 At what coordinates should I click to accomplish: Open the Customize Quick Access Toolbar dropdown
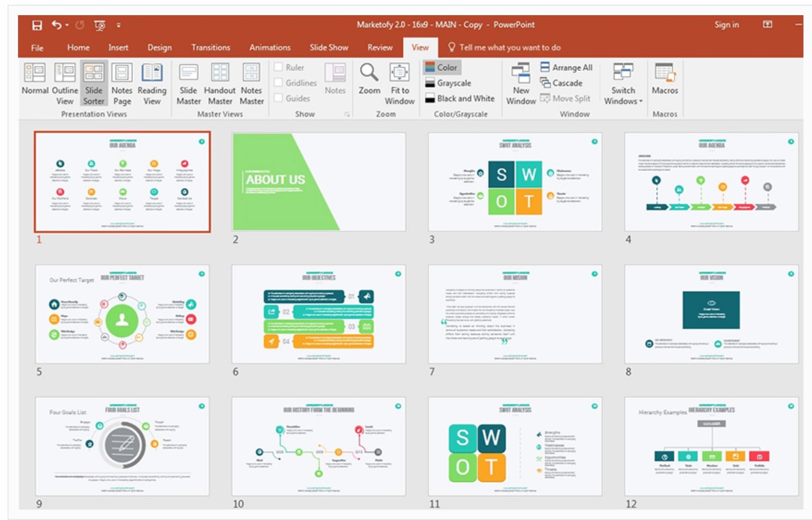118,25
